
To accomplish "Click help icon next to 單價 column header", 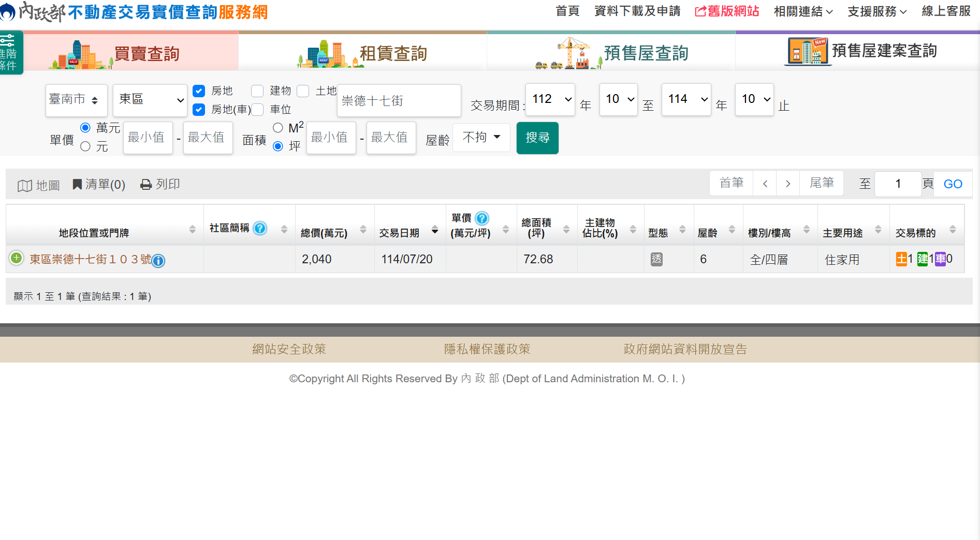I will pos(482,218).
